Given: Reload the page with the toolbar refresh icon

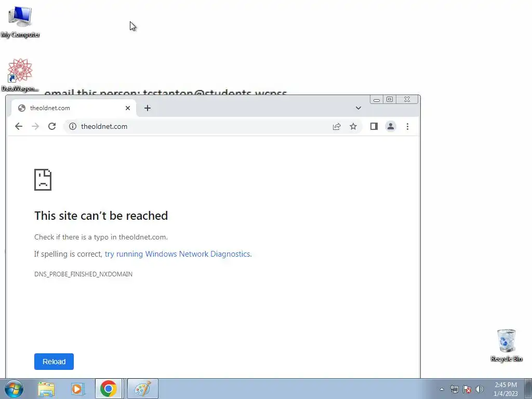Looking at the screenshot, I should point(52,127).
